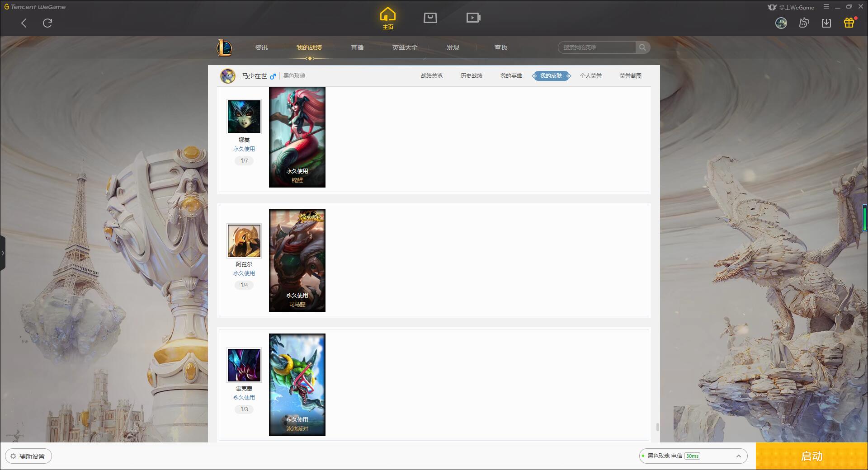
Task: Click the 娜美 champion portrait
Action: coord(244,117)
